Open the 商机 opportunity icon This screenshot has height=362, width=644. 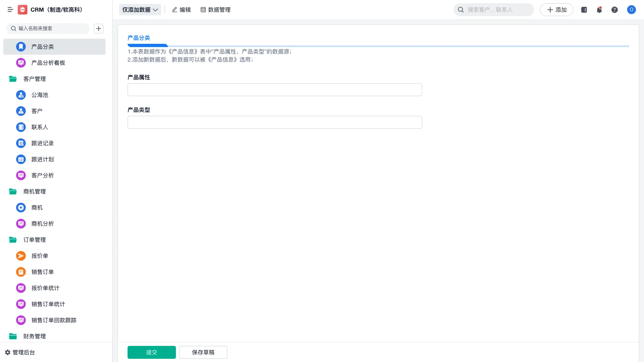click(x=21, y=208)
